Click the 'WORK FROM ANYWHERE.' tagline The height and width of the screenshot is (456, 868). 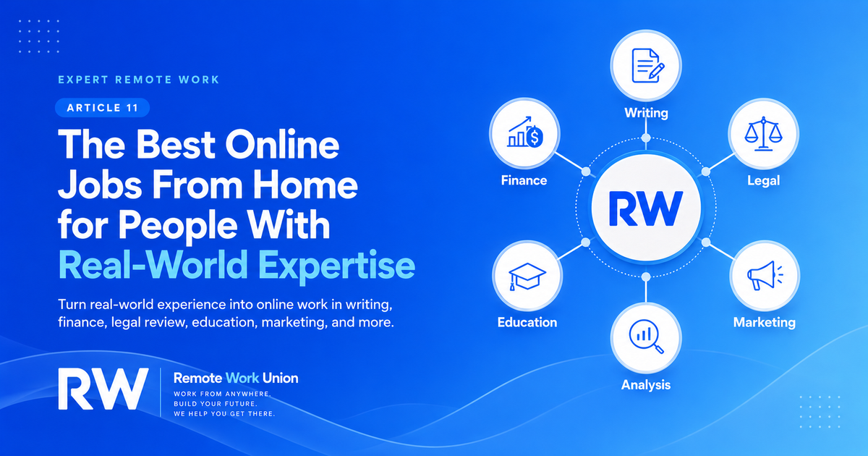pyautogui.click(x=222, y=393)
